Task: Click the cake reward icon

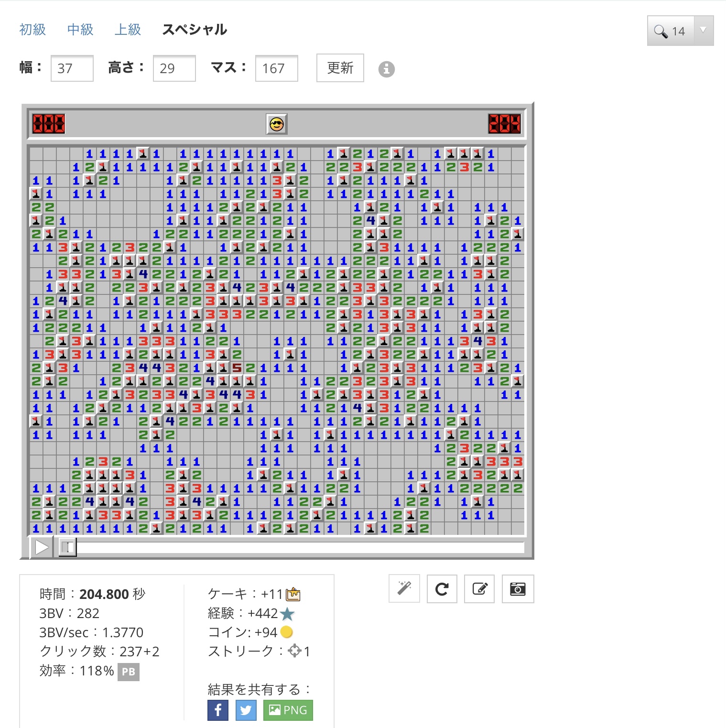Action: tap(293, 594)
